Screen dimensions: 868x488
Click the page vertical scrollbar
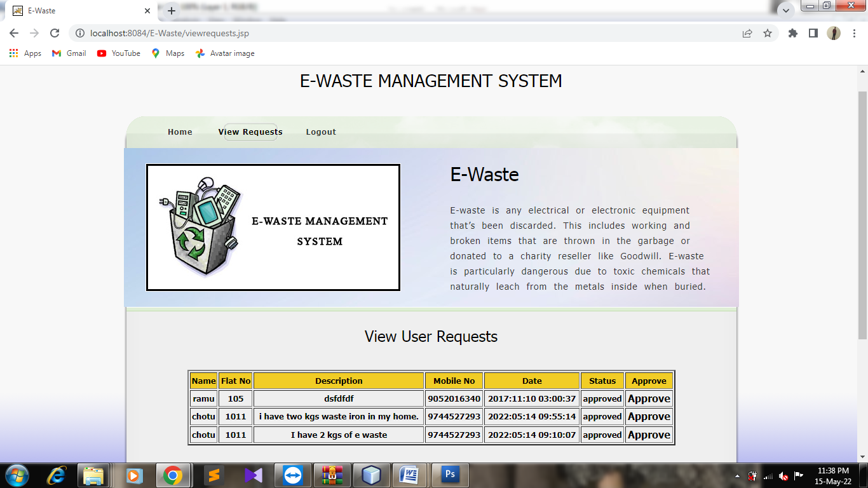pos(862,216)
